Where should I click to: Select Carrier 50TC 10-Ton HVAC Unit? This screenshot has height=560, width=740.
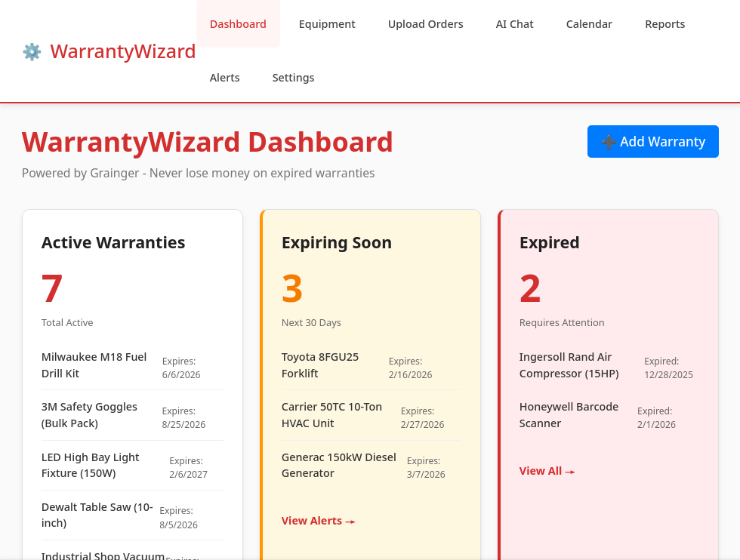click(371, 416)
